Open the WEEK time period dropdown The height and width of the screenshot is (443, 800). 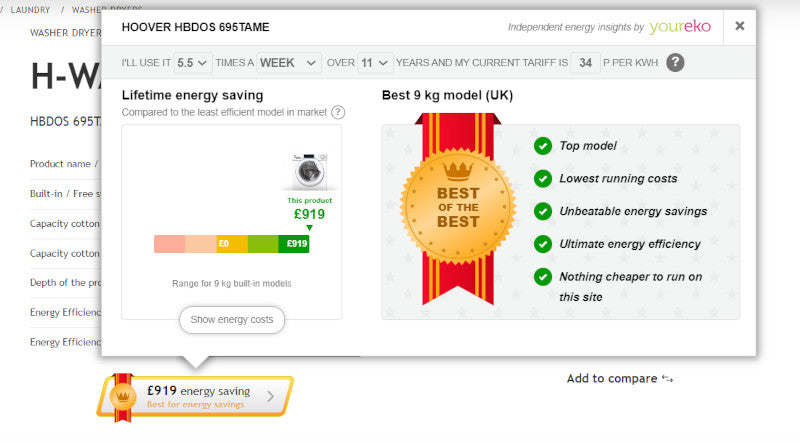288,62
